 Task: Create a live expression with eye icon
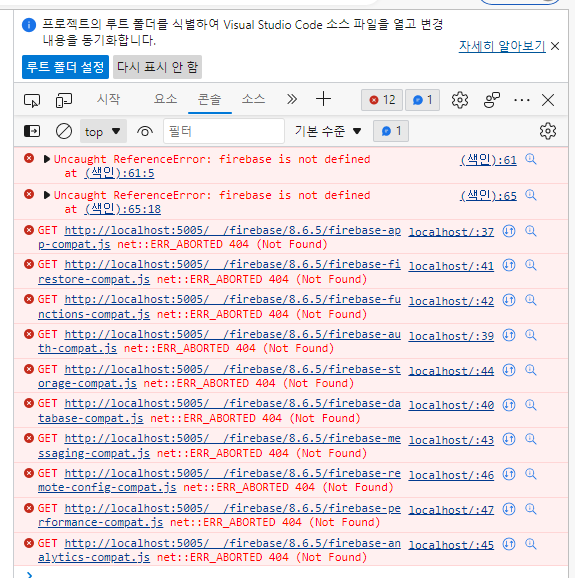click(x=145, y=131)
